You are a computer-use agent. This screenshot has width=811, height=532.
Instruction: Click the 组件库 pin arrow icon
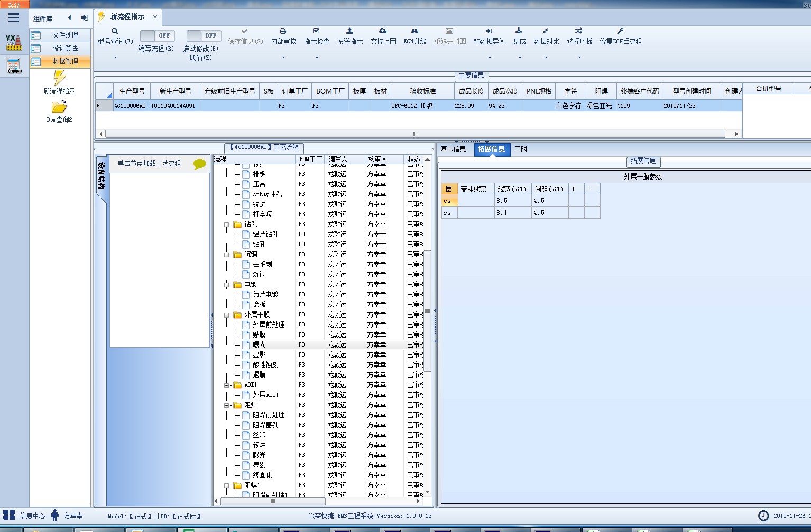click(x=85, y=18)
